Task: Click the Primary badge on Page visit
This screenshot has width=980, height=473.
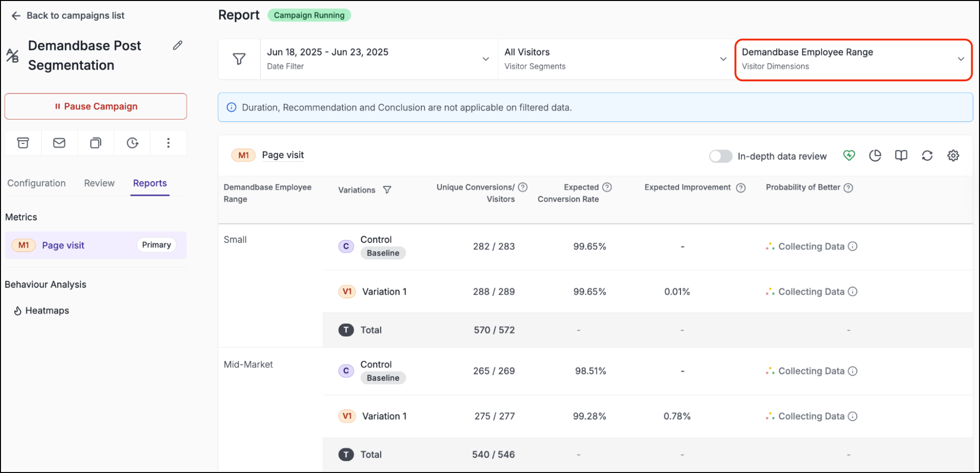Action: click(x=157, y=245)
